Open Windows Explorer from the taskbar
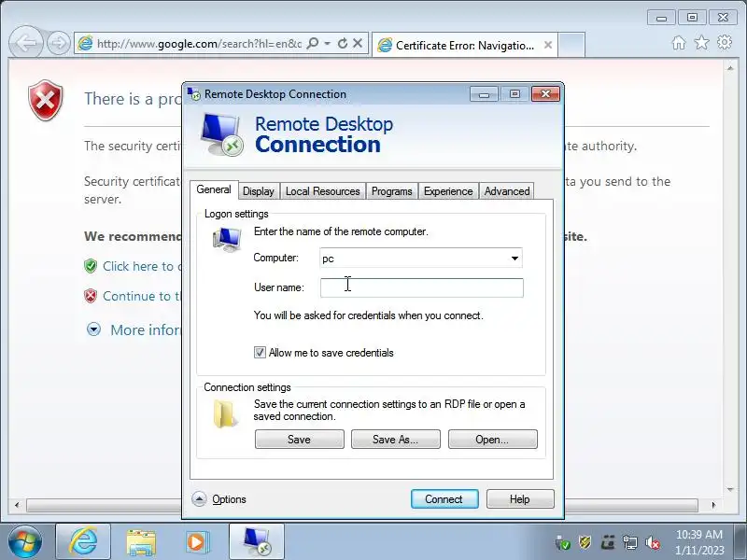The image size is (747, 560). (141, 542)
